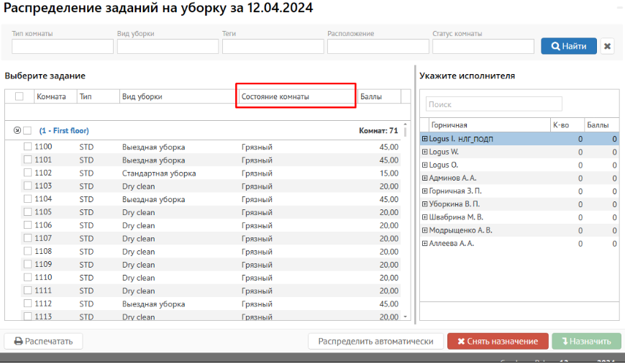Click the Назначить assign button

586,341
